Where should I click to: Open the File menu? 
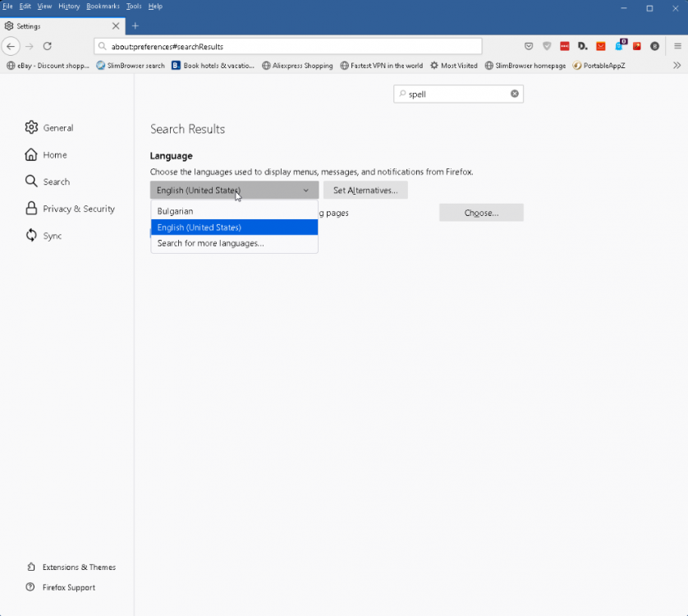point(7,6)
